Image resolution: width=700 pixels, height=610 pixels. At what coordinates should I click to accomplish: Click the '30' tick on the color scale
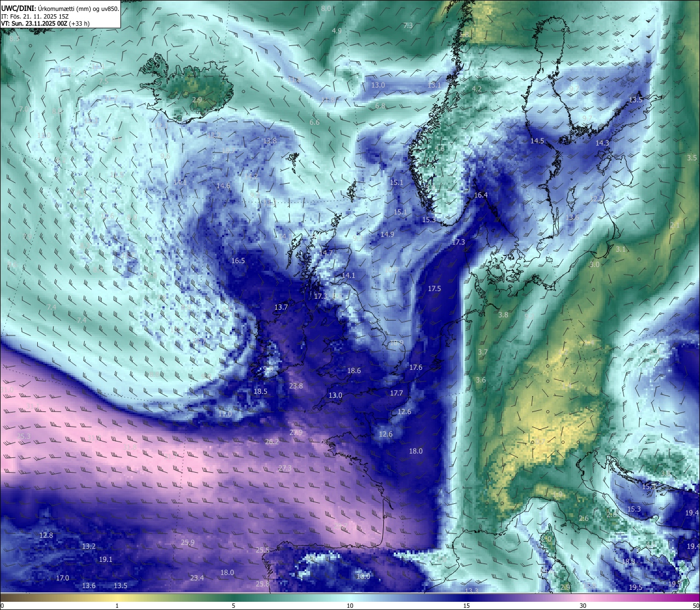[583, 606]
